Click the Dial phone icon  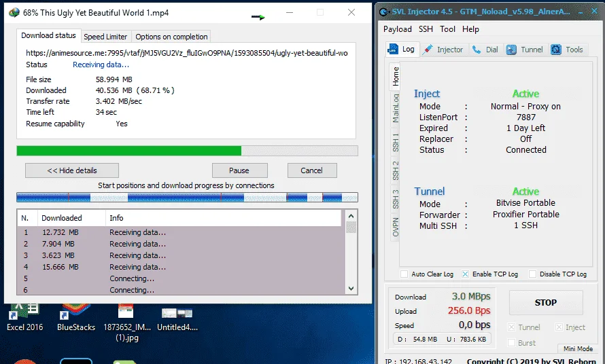click(477, 50)
